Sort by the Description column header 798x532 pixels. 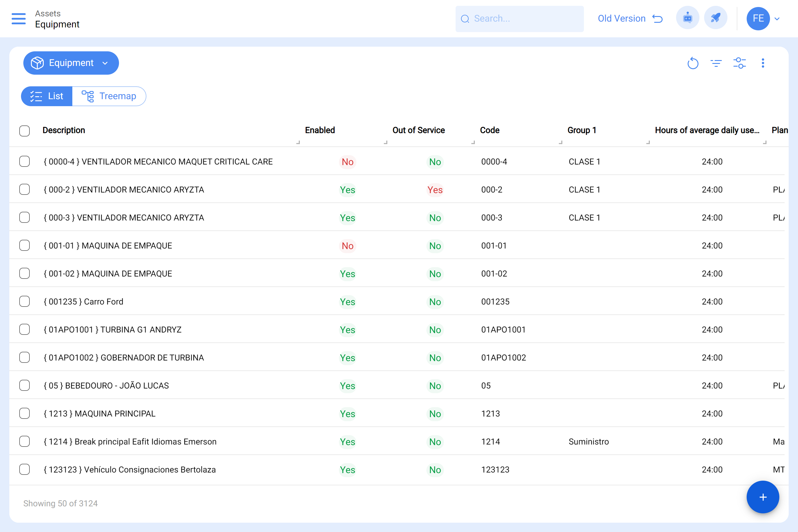point(64,130)
